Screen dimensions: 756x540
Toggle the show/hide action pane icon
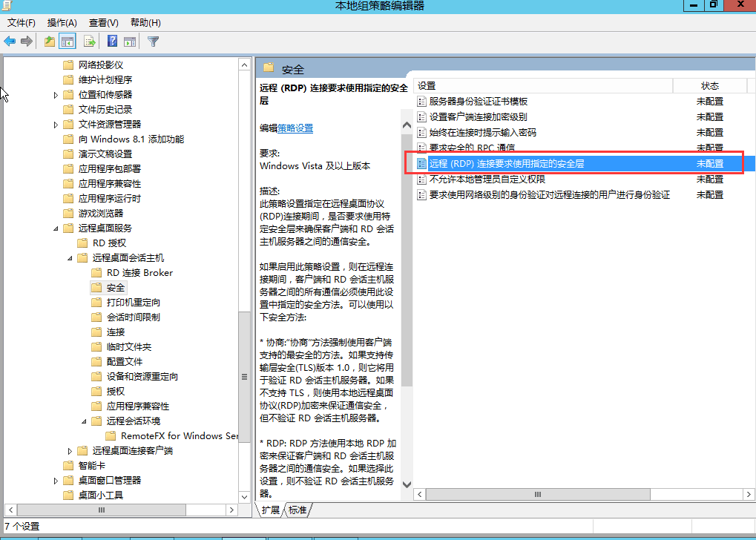[x=130, y=41]
